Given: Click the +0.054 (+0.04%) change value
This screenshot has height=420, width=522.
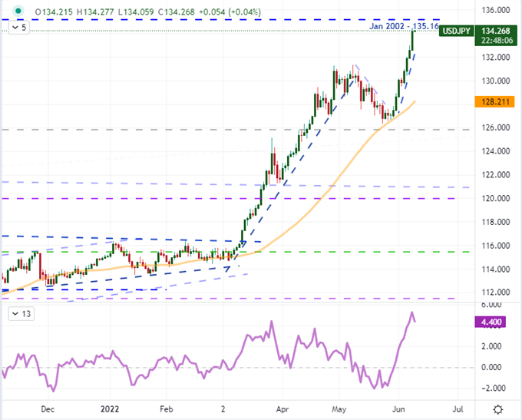Looking at the screenshot, I should tap(230, 12).
